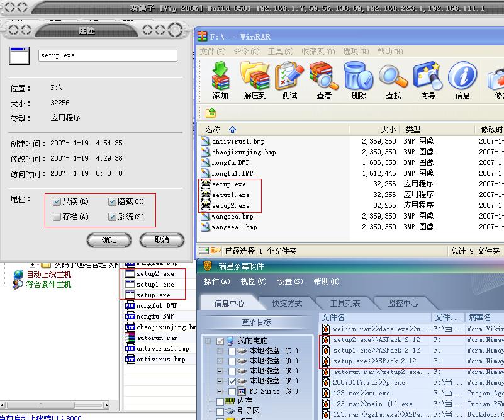
Task: Select setup2.exe in the Gray Pigeon file list
Action: pyautogui.click(x=155, y=274)
